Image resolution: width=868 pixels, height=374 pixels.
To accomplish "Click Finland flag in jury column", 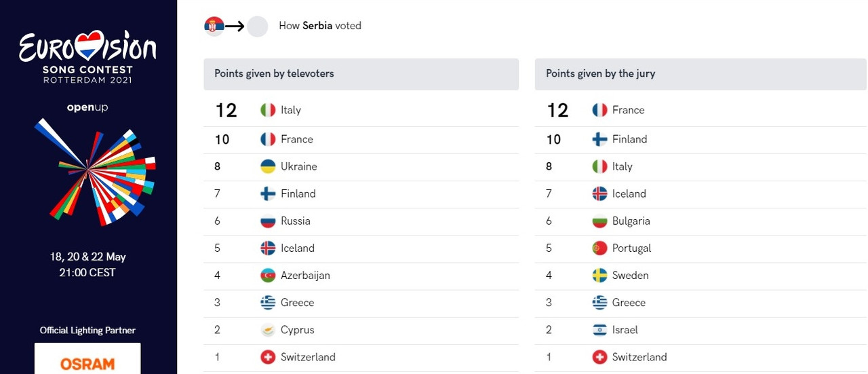I will (x=599, y=139).
